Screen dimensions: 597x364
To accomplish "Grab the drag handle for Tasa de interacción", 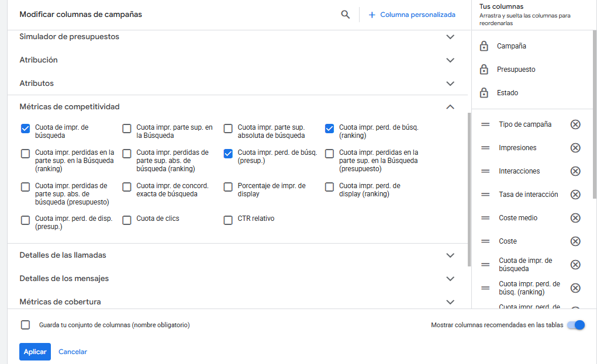I will [x=485, y=195].
